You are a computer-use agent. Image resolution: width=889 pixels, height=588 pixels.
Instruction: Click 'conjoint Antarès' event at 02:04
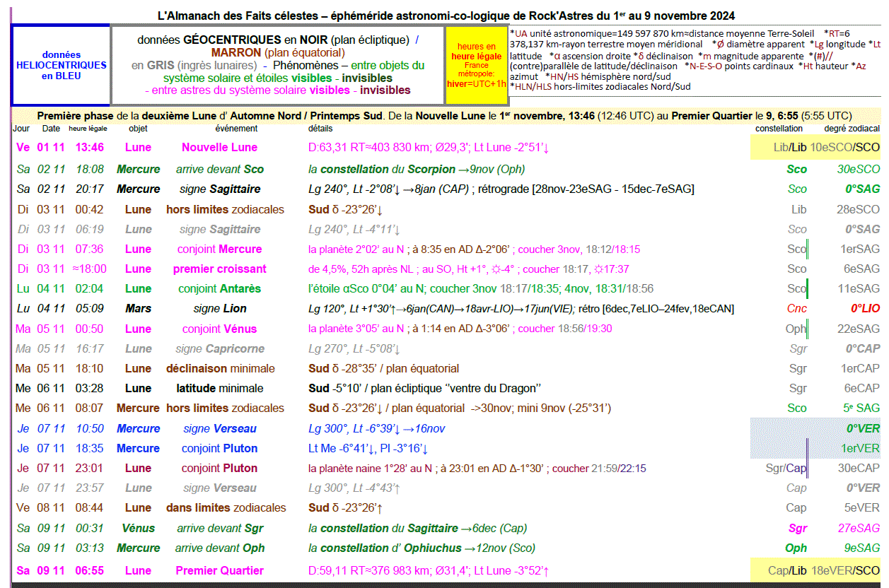click(219, 289)
